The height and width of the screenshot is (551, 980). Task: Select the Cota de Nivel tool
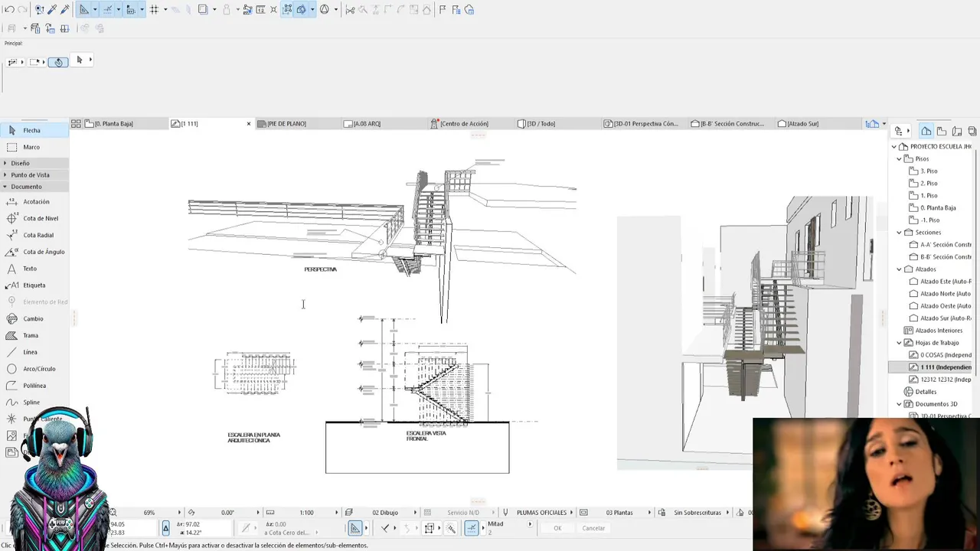pyautogui.click(x=34, y=219)
